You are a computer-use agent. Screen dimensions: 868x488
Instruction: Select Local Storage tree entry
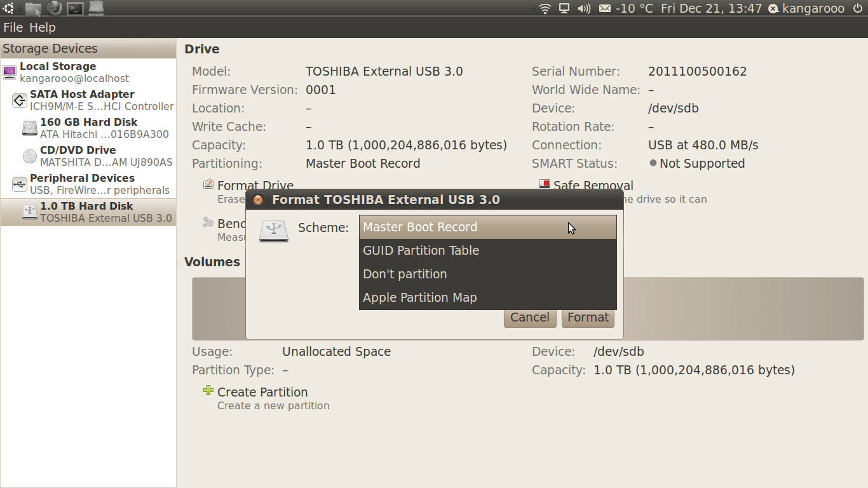point(88,72)
